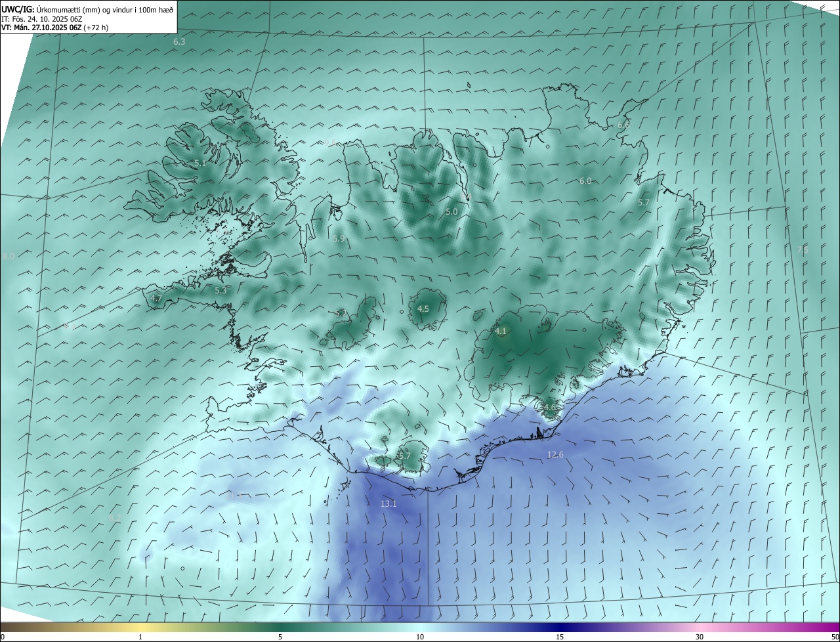Screen dimensions: 840x642
Task: Click the 4.6 value on the southeast coast
Action: [549, 407]
